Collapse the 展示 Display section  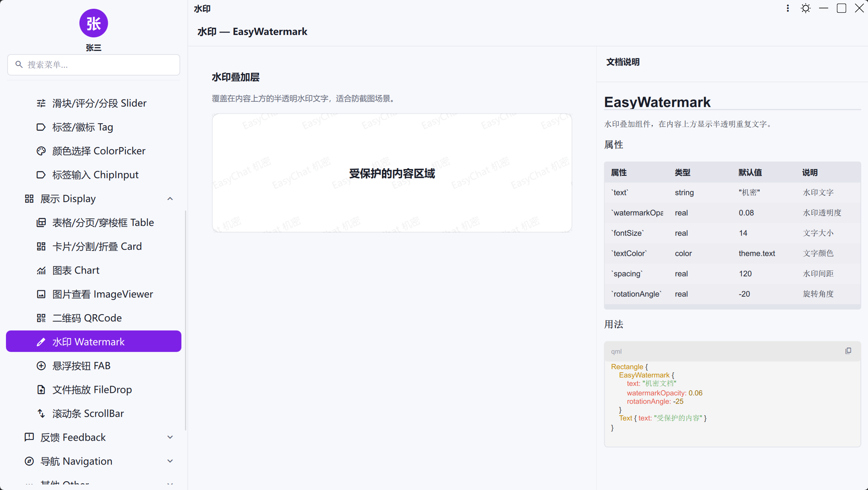coord(170,199)
